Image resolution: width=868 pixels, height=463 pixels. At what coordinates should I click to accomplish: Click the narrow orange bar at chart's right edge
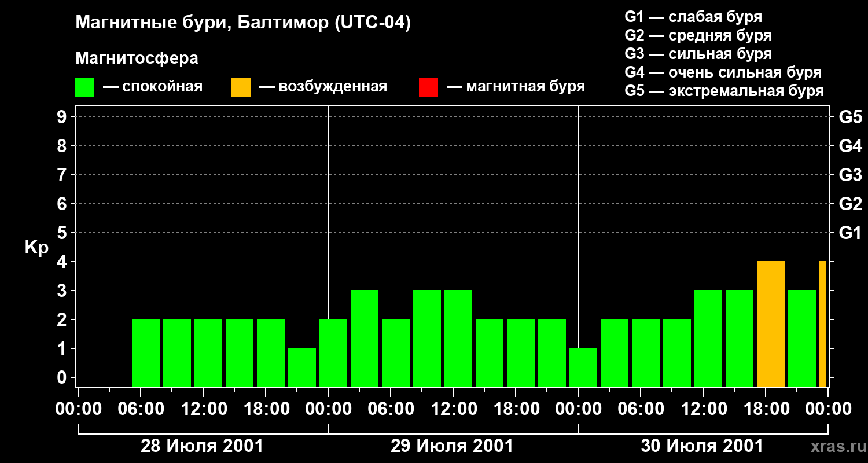(x=823, y=324)
